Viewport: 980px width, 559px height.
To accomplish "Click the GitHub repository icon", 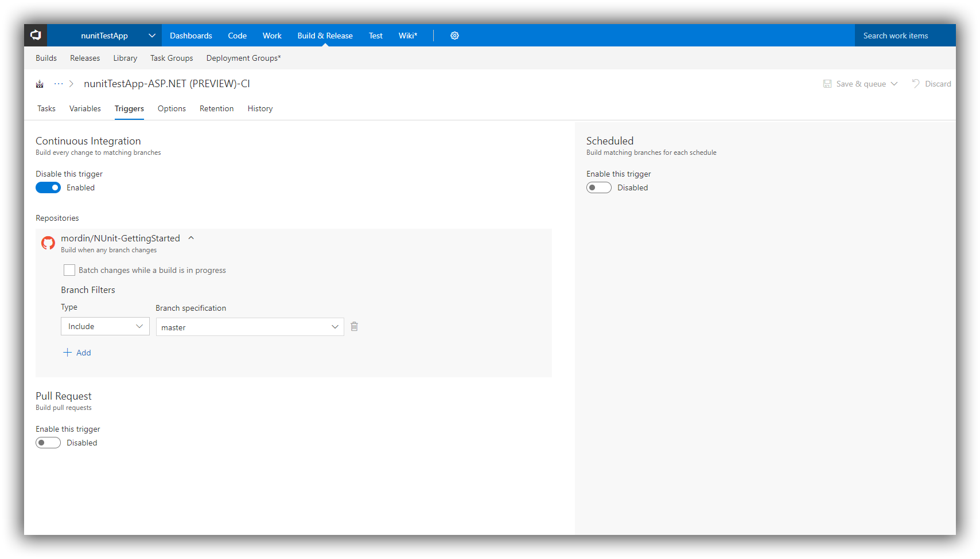I will [48, 243].
